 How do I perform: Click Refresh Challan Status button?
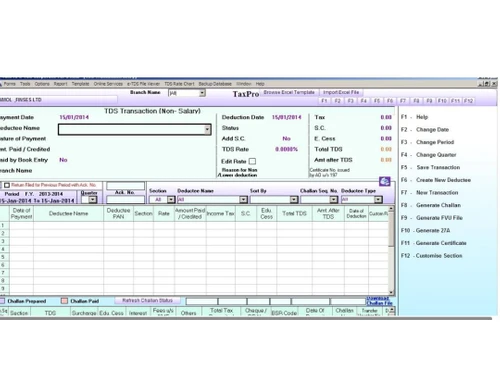click(147, 300)
